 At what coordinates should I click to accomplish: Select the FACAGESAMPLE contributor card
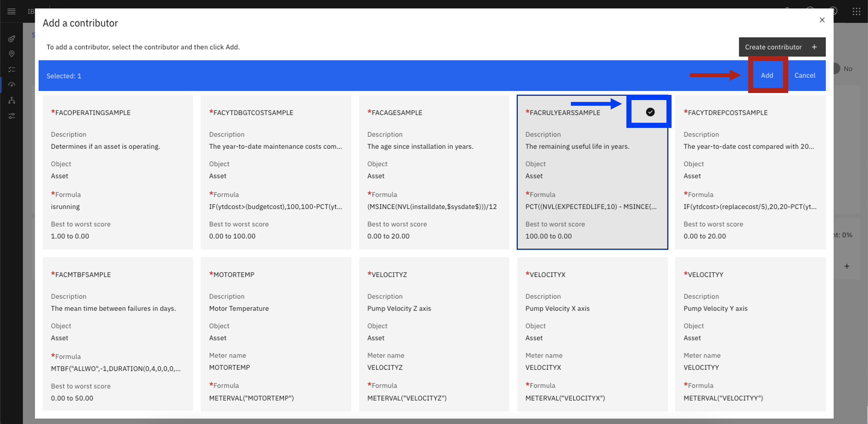click(434, 173)
